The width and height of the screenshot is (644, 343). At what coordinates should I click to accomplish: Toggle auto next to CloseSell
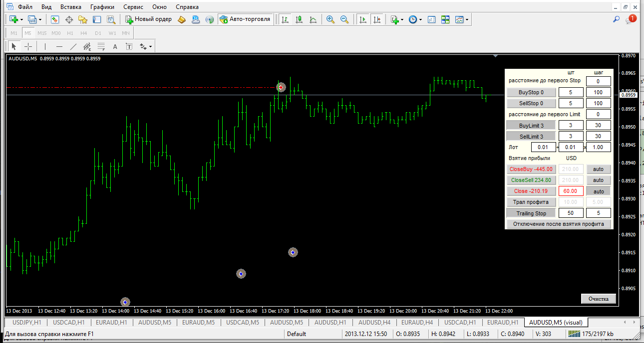[x=598, y=180]
